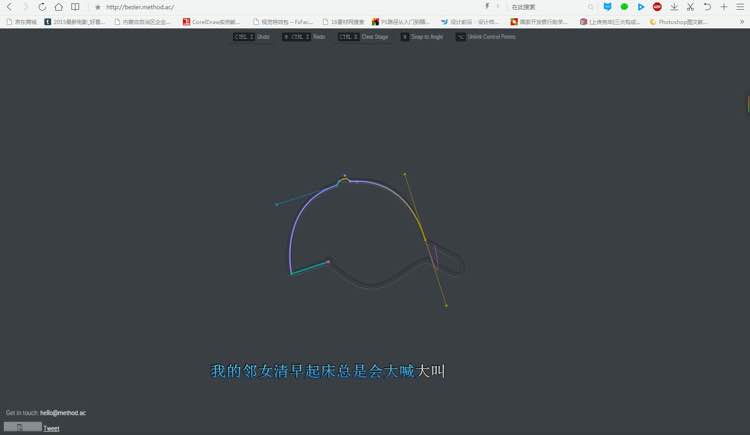
Task: Open the third bookmark with page icon
Action: (142, 22)
